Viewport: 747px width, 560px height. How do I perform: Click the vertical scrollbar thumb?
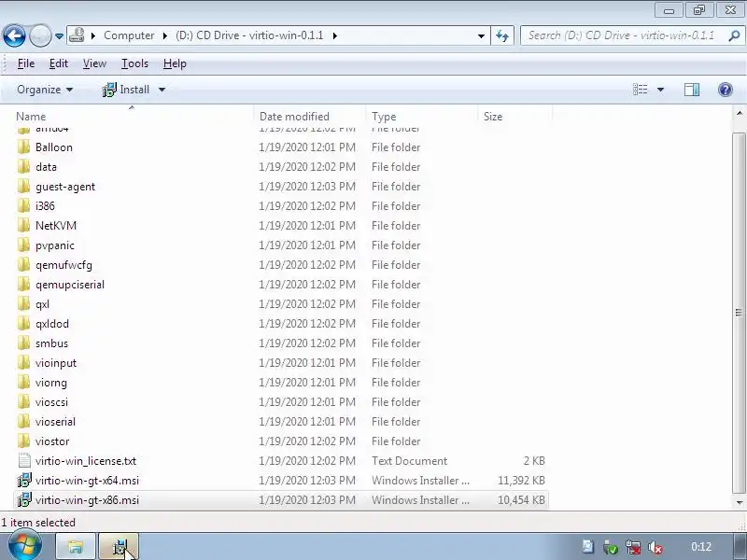(739, 313)
